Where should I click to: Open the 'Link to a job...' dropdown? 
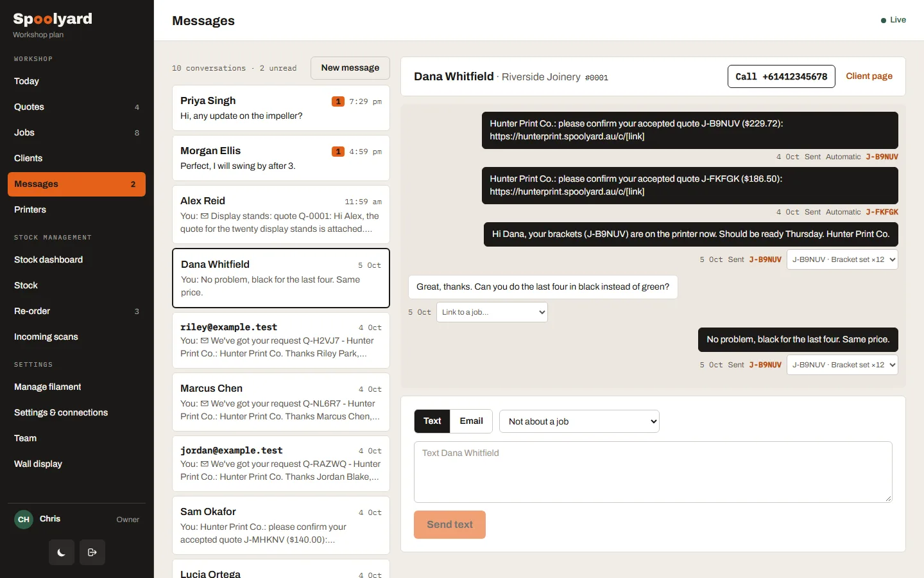[492, 312]
